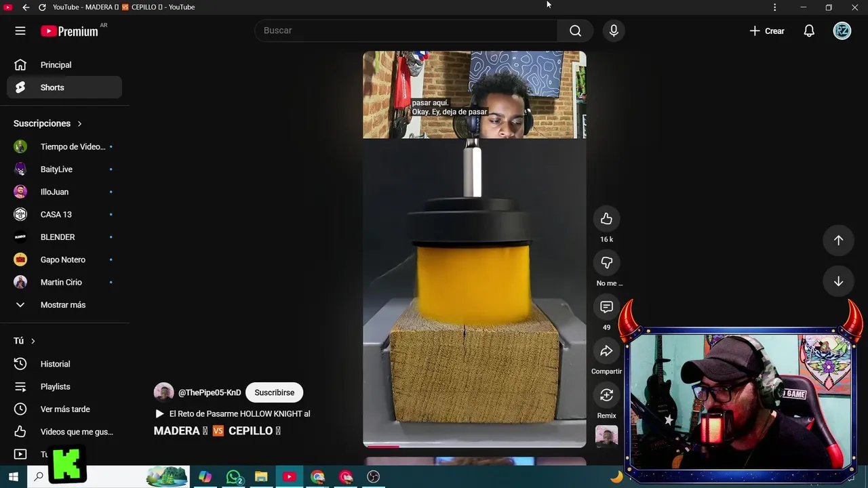This screenshot has width=868, height=488.
Task: Open CASA 13 channel subscription
Action: 64,214
